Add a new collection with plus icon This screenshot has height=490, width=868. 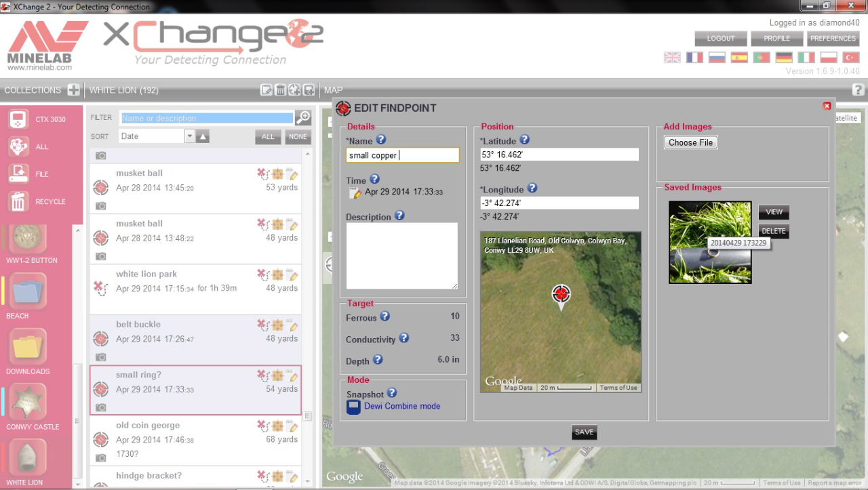coord(73,90)
